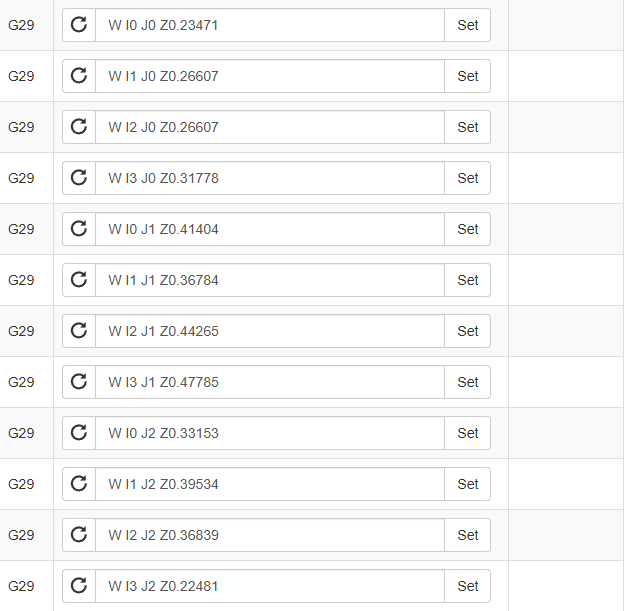Click refresh icon for W I0 J0 Z0.23471
The width and height of the screenshot is (624, 611).
(x=79, y=25)
